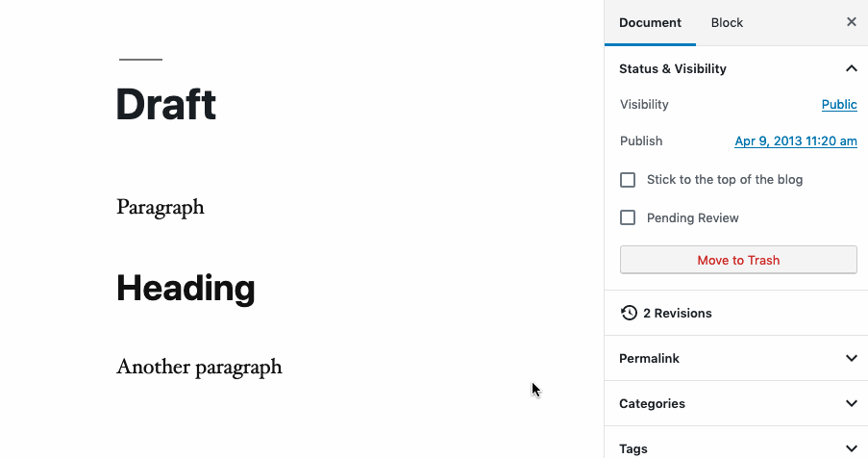Collapse the Status & Visibility panel
Screen dimensions: 868x458
[x=851, y=68]
